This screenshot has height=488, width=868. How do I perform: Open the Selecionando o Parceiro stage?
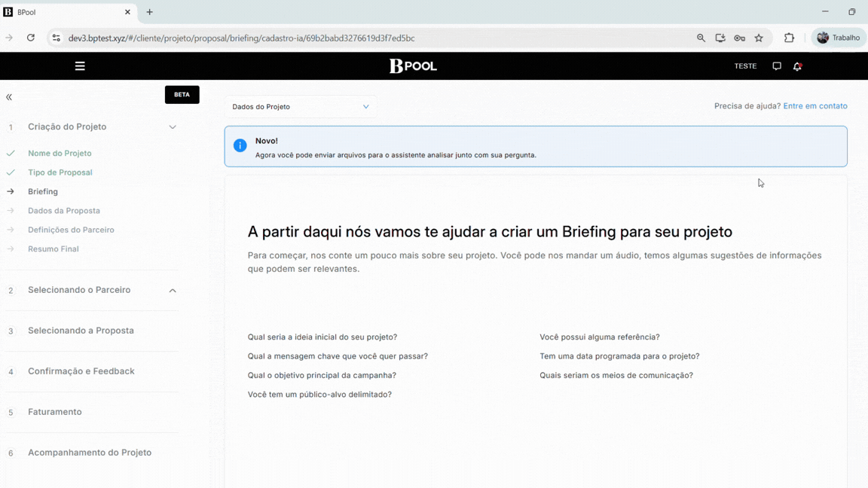(x=79, y=290)
